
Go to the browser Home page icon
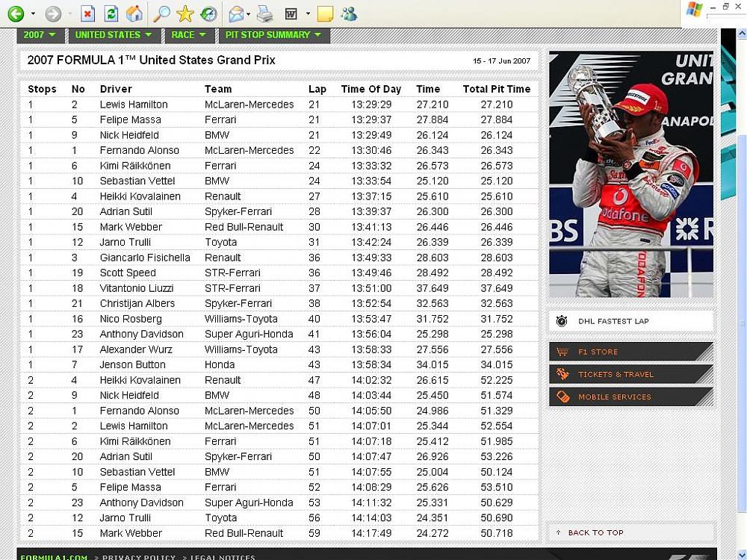click(x=134, y=13)
